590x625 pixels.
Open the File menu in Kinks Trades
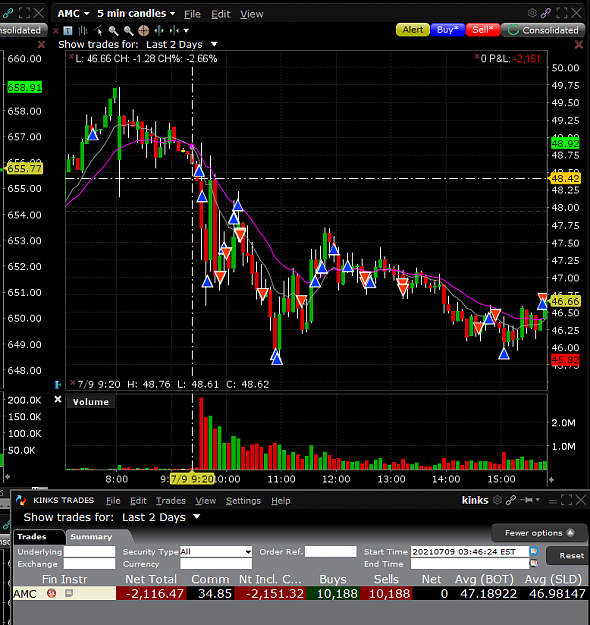coord(113,501)
